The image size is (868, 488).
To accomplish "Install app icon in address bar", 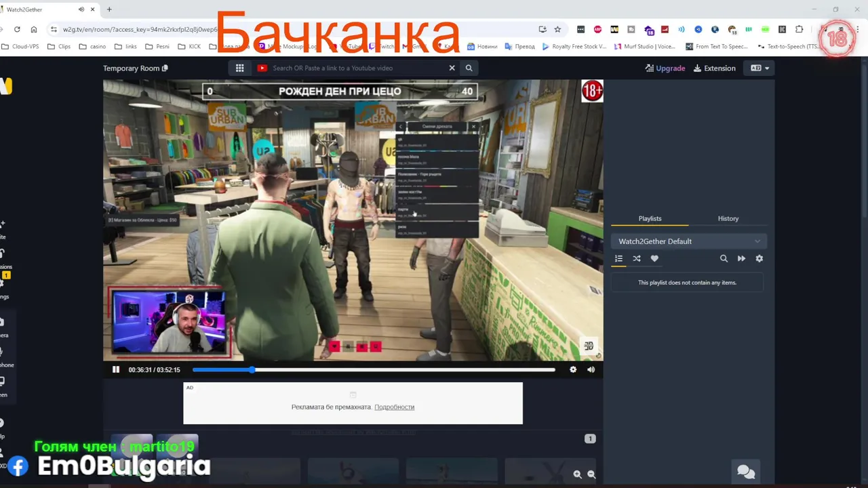I will 542,29.
